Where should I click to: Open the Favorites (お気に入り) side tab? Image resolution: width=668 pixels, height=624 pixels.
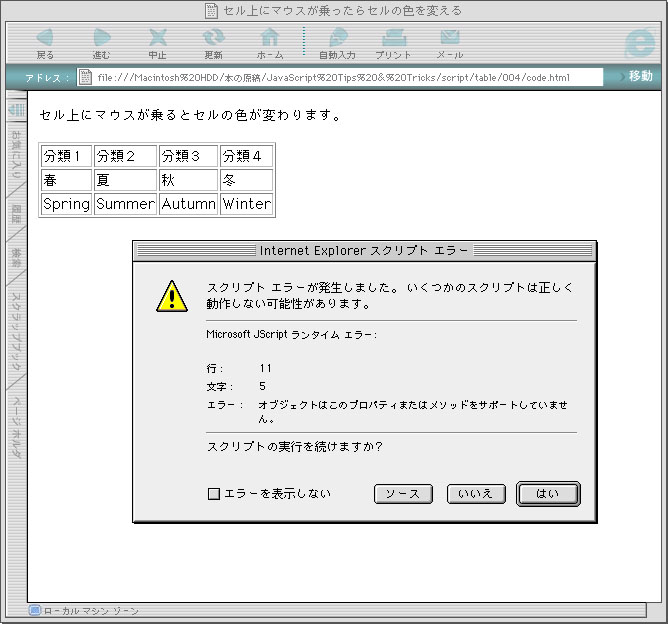(16, 155)
